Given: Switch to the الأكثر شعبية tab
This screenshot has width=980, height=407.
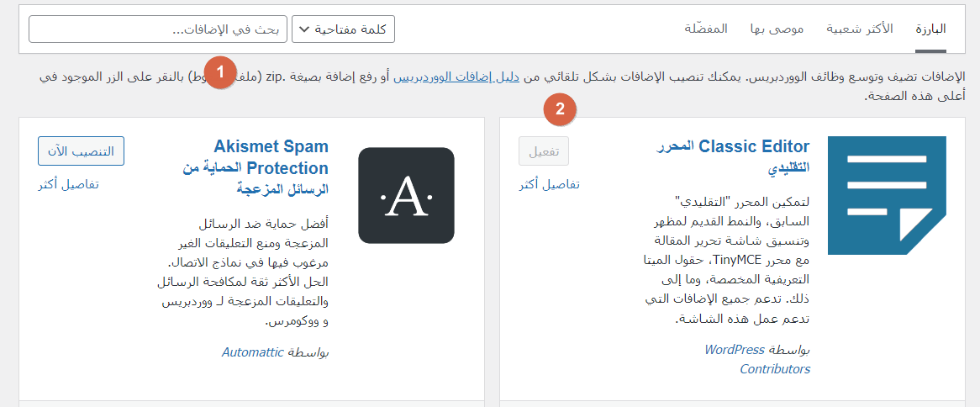Looking at the screenshot, I should click(x=859, y=29).
